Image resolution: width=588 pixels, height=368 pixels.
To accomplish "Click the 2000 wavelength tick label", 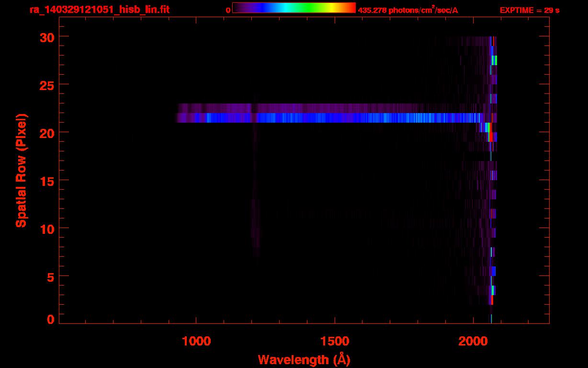I will pos(473,341).
